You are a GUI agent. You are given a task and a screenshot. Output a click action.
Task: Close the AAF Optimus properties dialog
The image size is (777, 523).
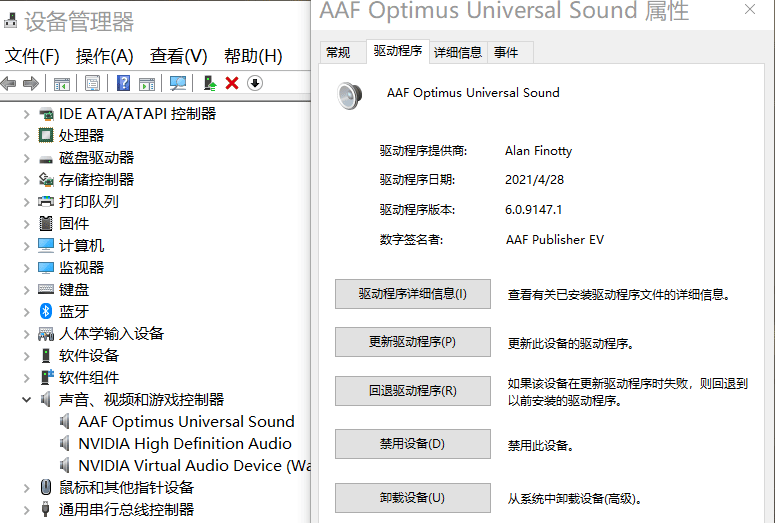click(750, 9)
